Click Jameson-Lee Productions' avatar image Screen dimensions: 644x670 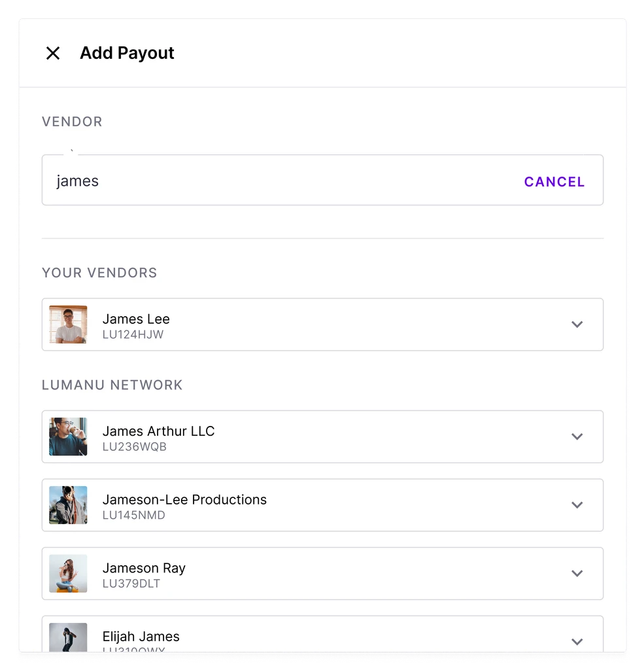click(68, 504)
